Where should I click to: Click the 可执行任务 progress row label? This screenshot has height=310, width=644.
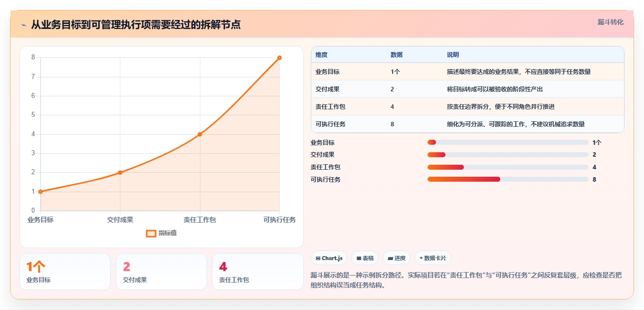(x=326, y=179)
